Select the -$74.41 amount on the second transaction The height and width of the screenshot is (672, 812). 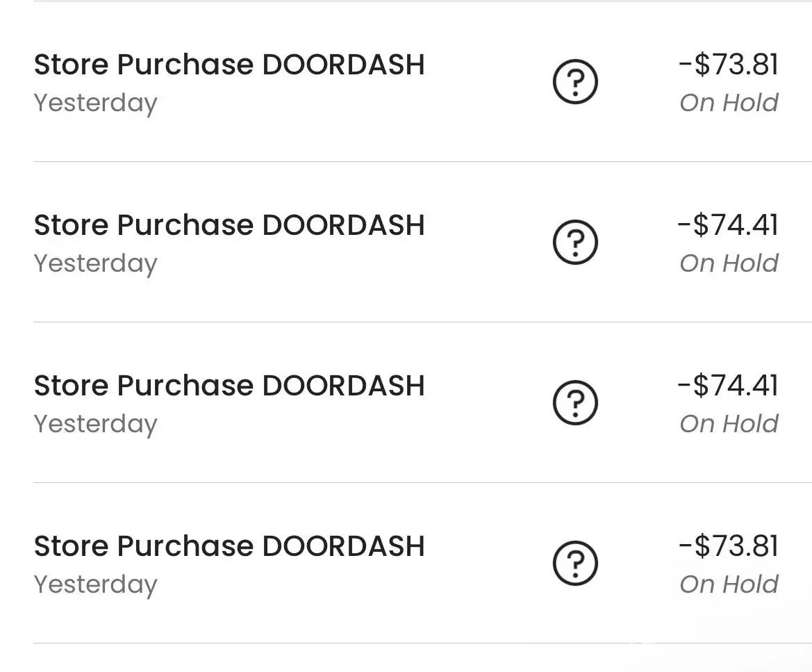click(729, 225)
